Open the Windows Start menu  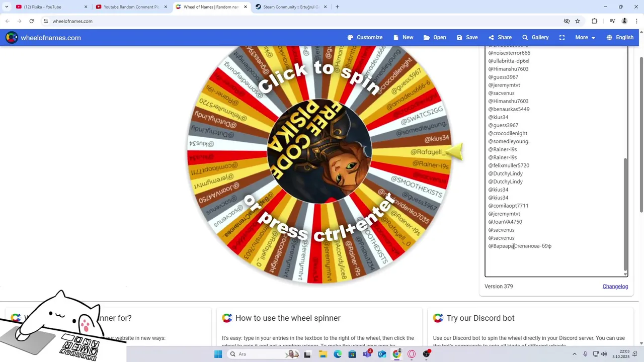coord(218,354)
